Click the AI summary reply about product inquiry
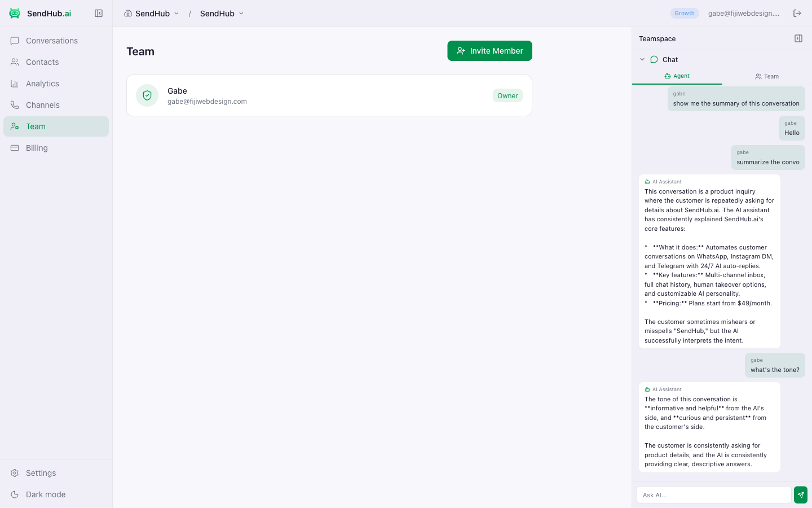This screenshot has width=812, height=508. click(709, 261)
